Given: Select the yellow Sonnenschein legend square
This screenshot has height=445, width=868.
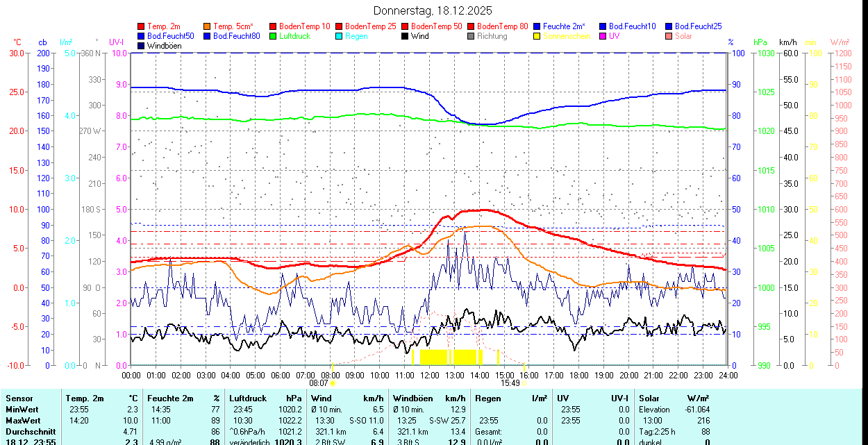Looking at the screenshot, I should tap(537, 36).
